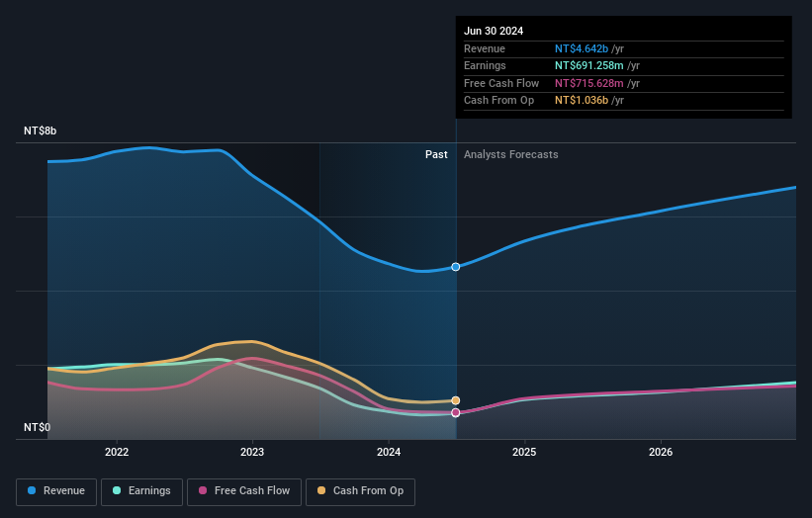Click the NT$8b y-axis label
The width and height of the screenshot is (812, 518).
coord(40,130)
